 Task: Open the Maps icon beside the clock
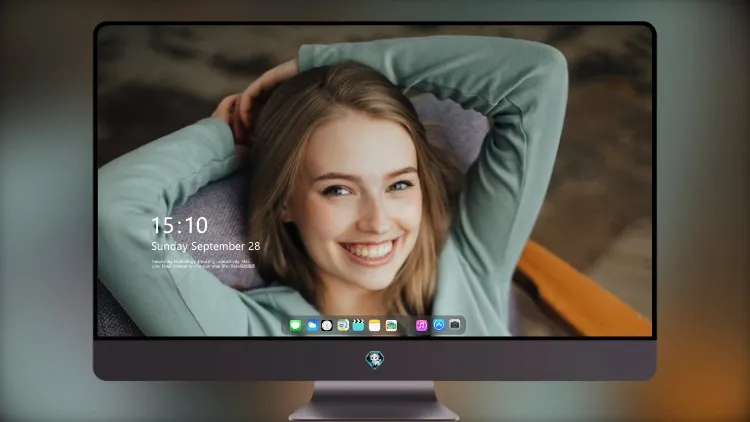coord(342,326)
